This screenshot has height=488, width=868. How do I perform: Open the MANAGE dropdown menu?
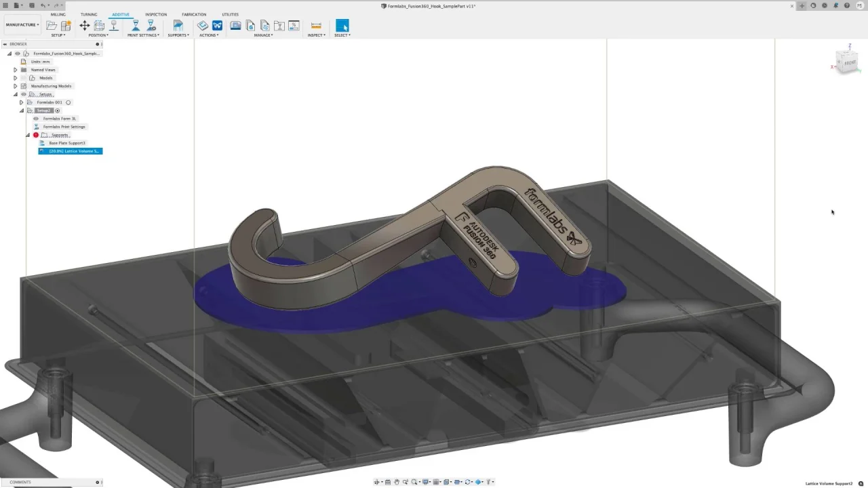pyautogui.click(x=264, y=35)
